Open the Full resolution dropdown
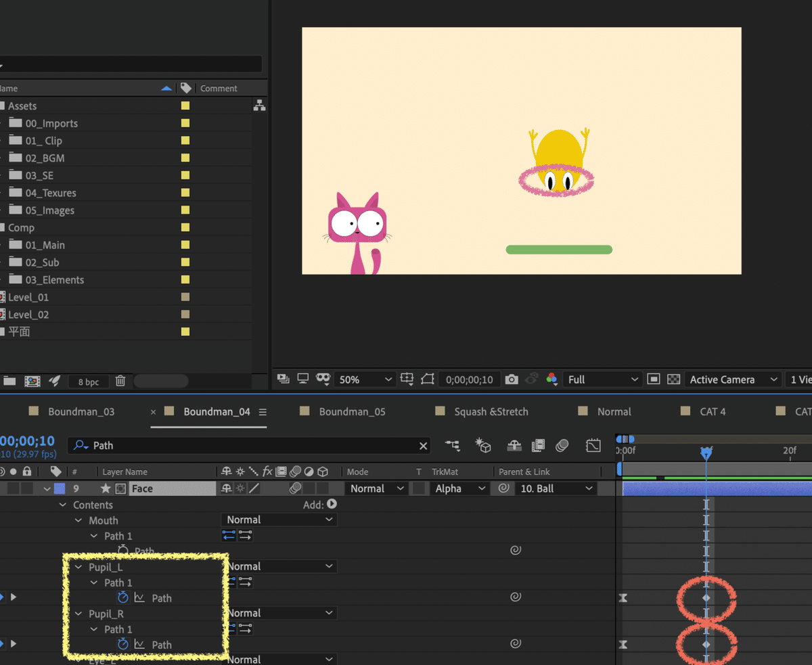This screenshot has width=812, height=665. (x=602, y=380)
